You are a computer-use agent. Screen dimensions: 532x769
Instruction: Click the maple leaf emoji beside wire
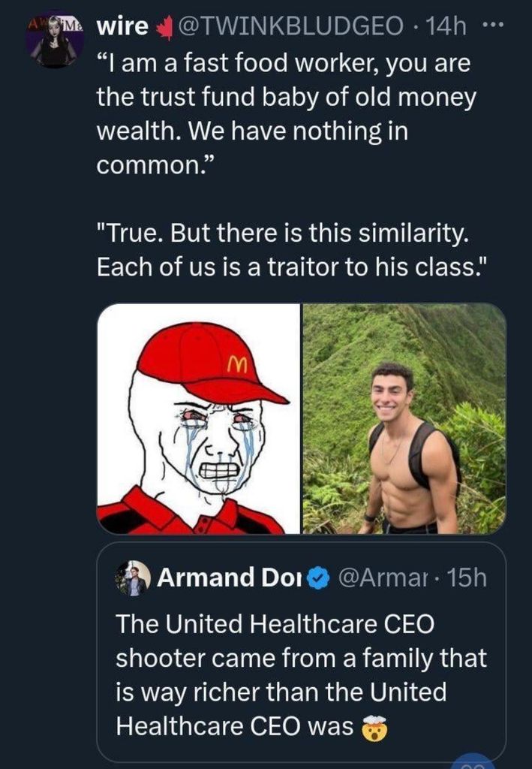(x=164, y=27)
